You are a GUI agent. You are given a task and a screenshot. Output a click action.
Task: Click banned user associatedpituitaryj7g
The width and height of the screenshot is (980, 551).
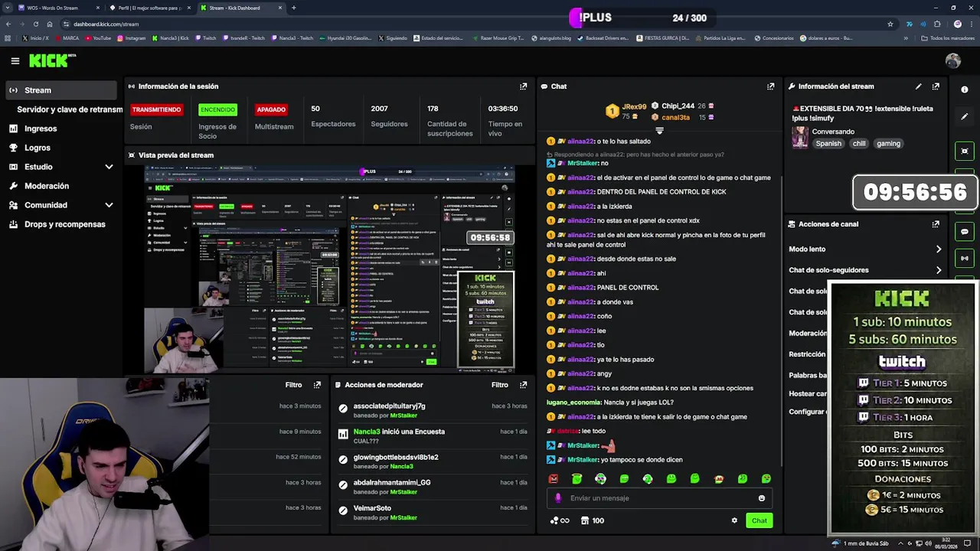[x=389, y=406]
